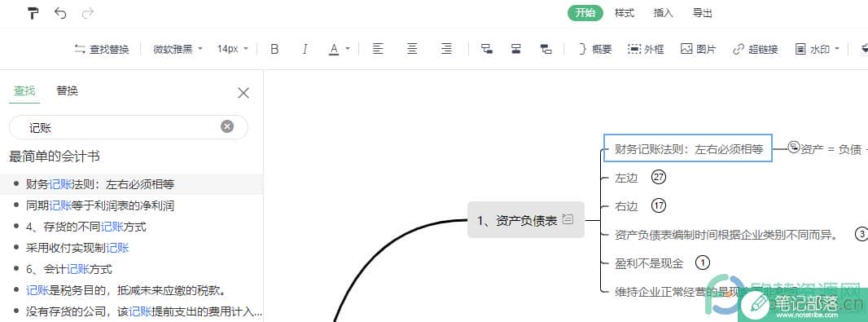The image size is (868, 322).
Task: Open note icon on 资产负债表 node
Action: click(x=568, y=219)
